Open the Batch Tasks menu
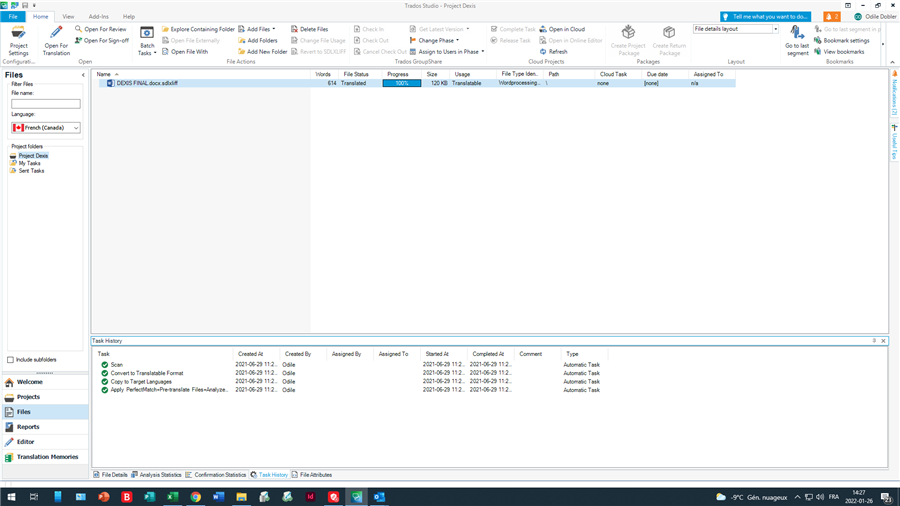This screenshot has width=900, height=506. (x=147, y=41)
